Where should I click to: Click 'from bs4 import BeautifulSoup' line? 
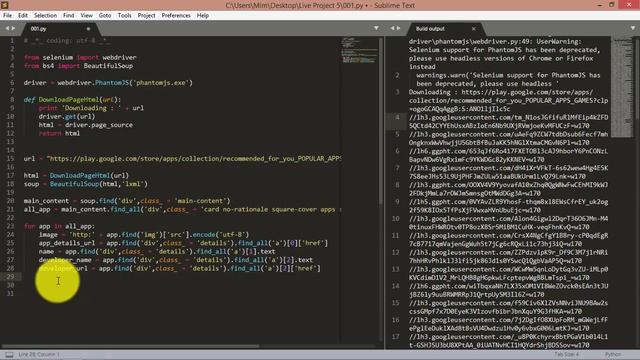point(78,66)
